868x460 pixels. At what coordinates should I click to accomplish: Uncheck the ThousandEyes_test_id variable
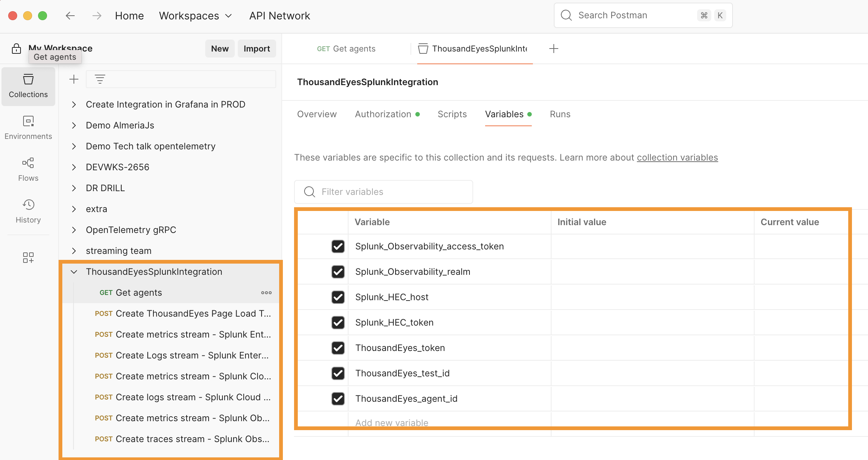click(x=338, y=373)
